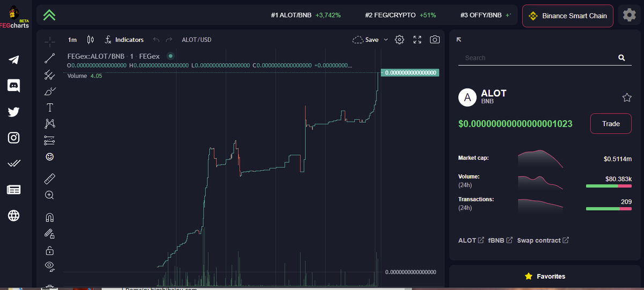Open the Swap contract external link

543,240
